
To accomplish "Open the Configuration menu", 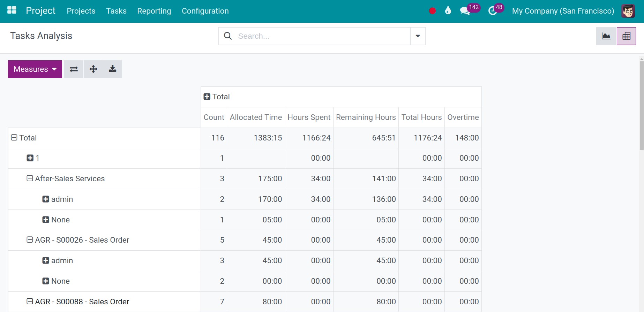I will click(x=205, y=11).
